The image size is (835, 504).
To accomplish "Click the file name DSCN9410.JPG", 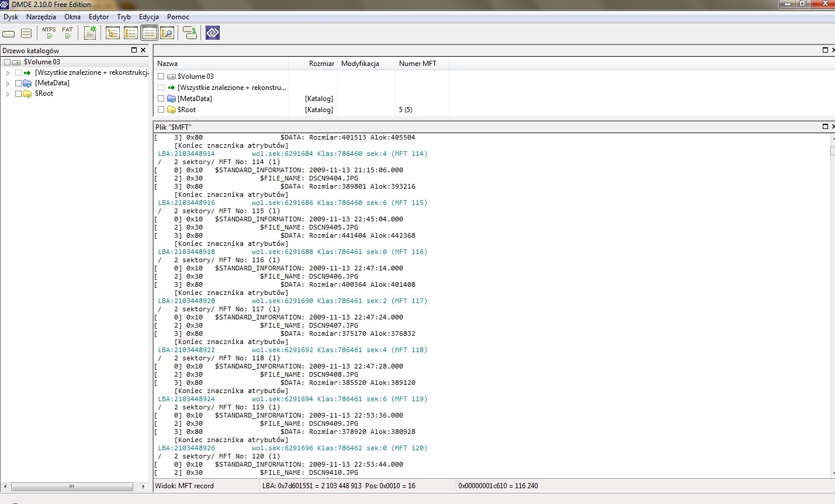I will click(x=334, y=472).
